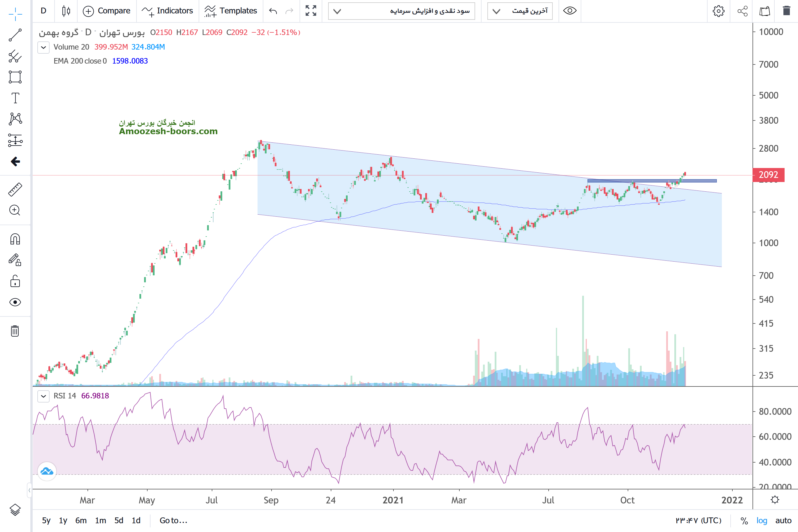Pick the ruler measure tool
798x532 pixels.
point(15,190)
